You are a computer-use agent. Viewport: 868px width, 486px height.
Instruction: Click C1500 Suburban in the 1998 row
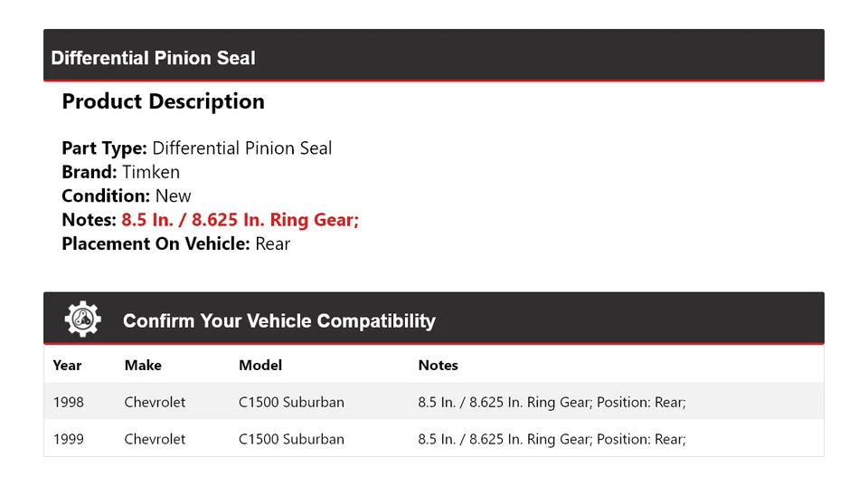(x=291, y=402)
